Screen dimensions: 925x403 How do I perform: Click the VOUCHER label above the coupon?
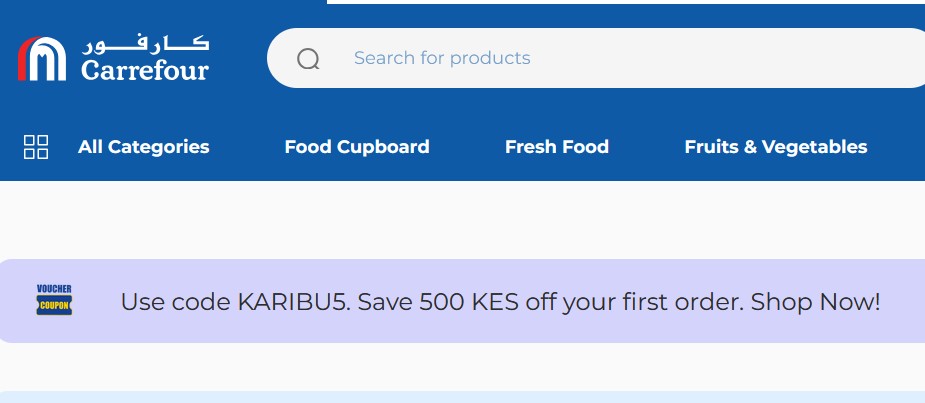click(54, 289)
